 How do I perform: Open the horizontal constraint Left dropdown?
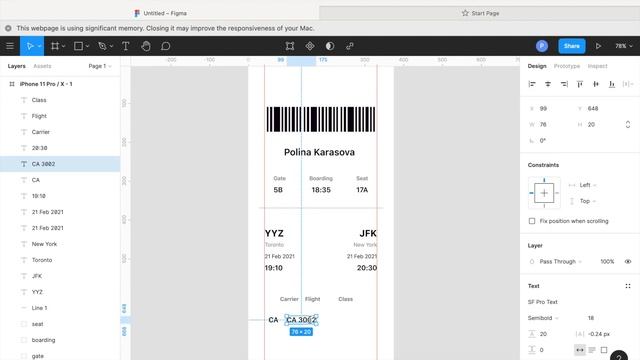588,185
